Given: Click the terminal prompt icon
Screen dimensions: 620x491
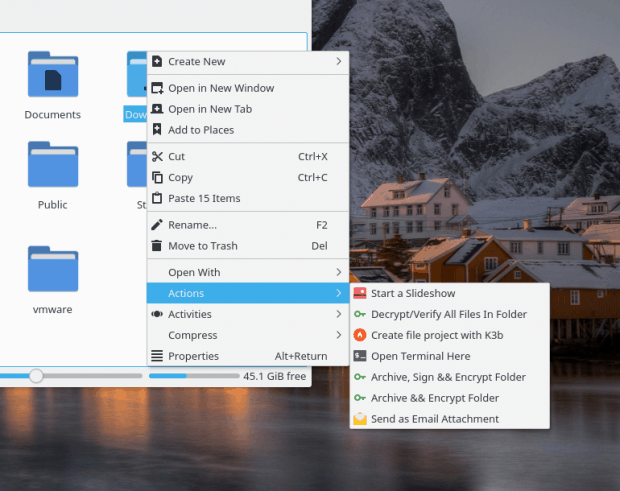Looking at the screenshot, I should 360,356.
